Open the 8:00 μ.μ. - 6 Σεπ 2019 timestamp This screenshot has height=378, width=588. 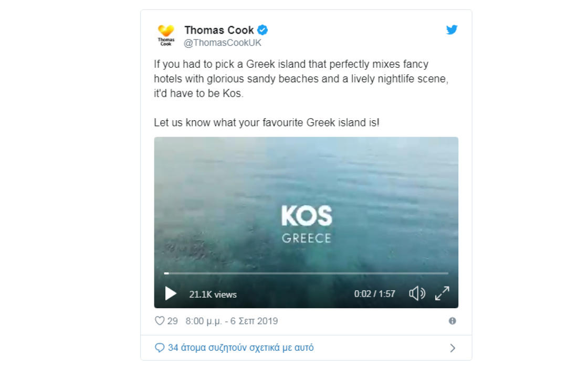(x=232, y=321)
